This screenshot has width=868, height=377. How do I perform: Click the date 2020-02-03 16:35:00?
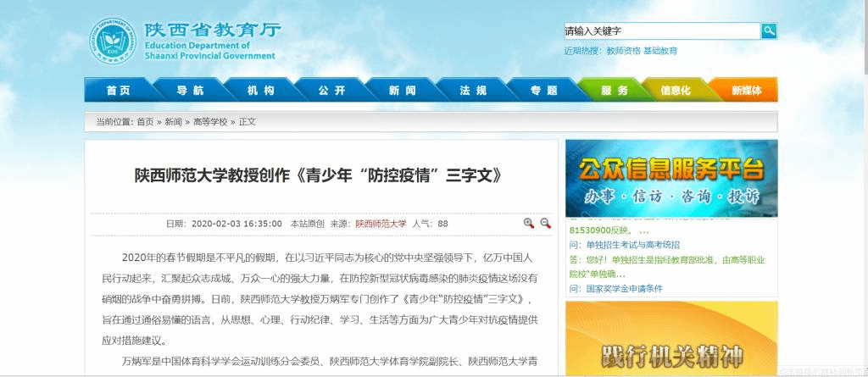tap(236, 224)
